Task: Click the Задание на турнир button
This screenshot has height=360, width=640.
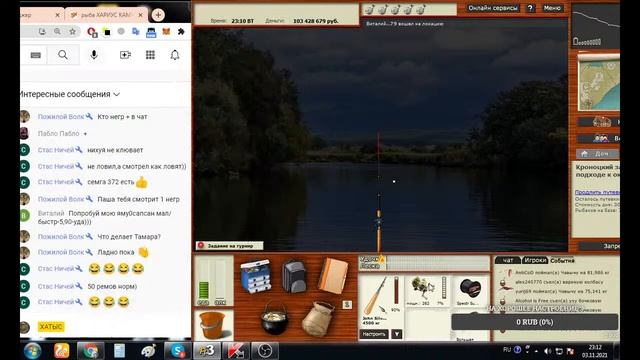Action: pos(230,246)
